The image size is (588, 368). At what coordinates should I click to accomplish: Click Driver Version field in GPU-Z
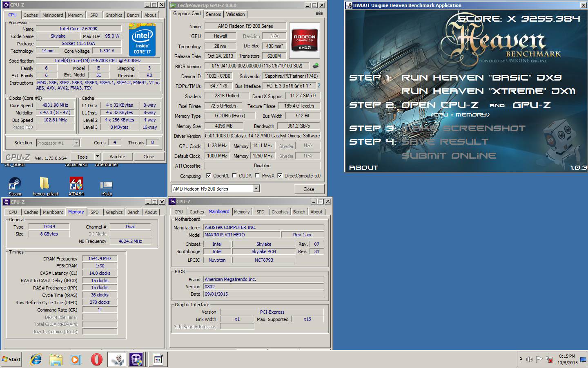(262, 136)
